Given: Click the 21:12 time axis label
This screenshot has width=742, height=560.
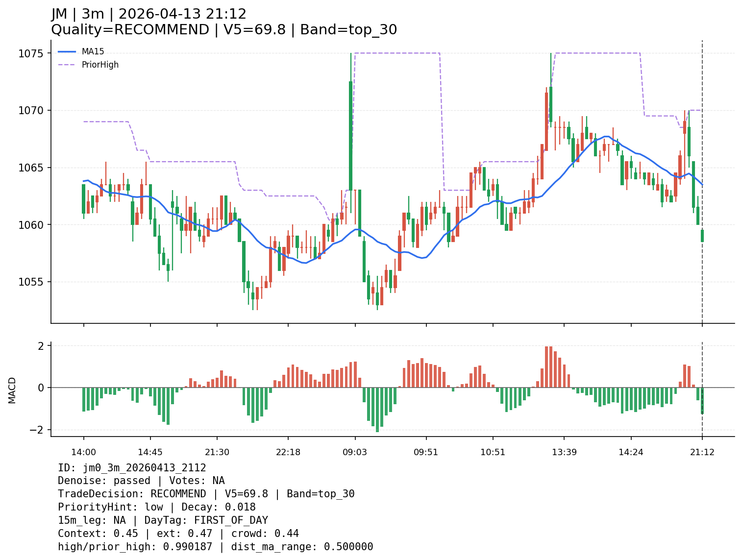Looking at the screenshot, I should (702, 452).
